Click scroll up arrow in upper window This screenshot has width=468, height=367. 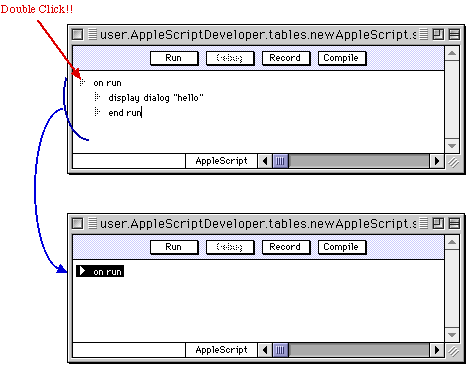coord(452,53)
